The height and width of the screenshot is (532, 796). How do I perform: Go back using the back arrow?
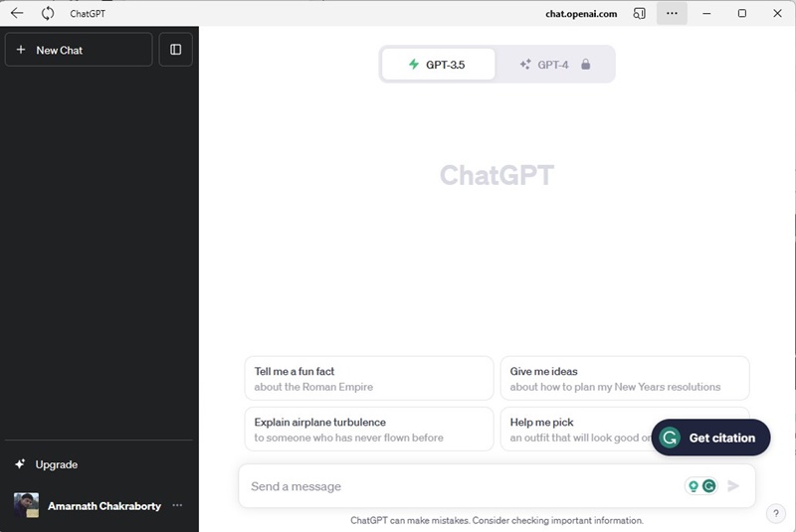(x=17, y=13)
